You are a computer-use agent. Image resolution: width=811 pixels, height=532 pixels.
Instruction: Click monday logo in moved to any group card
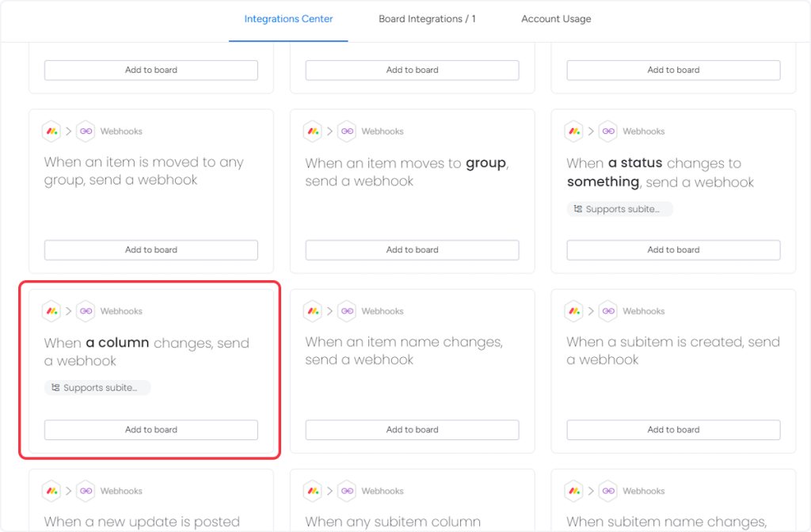pos(51,131)
